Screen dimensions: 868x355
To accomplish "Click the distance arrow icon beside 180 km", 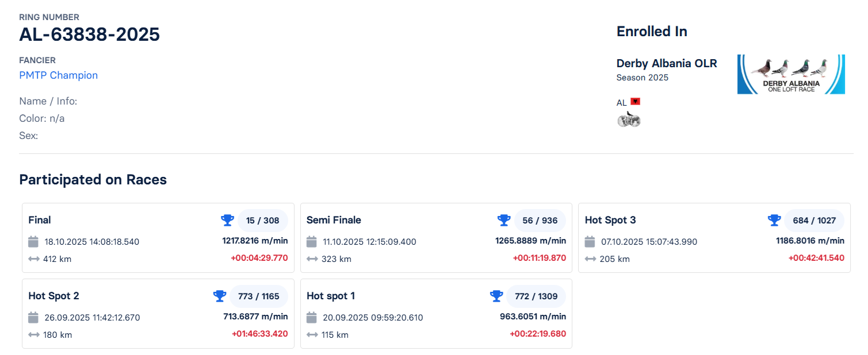I will point(33,335).
